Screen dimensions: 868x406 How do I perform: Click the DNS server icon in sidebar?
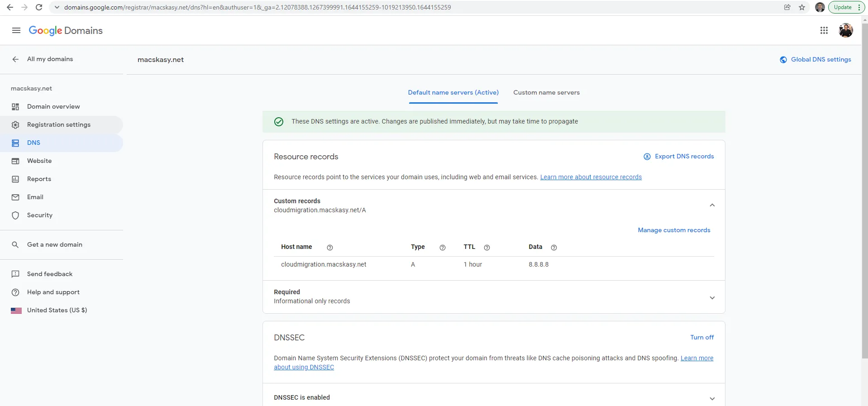coord(15,143)
